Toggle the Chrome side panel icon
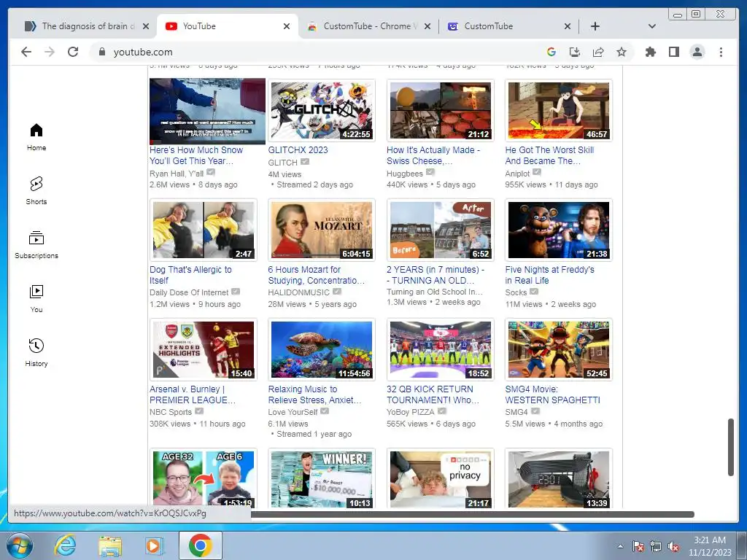Screen dimensions: 747x560 tap(673, 52)
